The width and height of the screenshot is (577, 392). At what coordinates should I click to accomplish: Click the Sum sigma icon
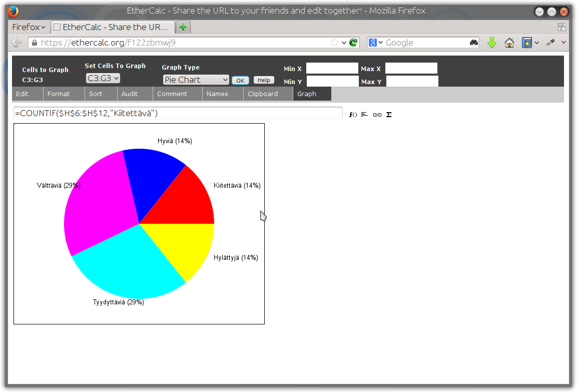point(389,115)
